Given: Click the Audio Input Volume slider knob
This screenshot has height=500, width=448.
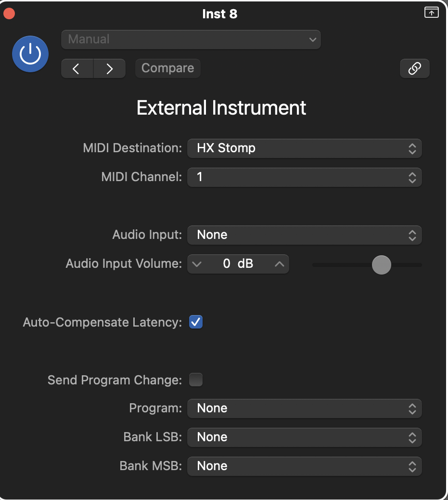Looking at the screenshot, I should (x=382, y=264).
